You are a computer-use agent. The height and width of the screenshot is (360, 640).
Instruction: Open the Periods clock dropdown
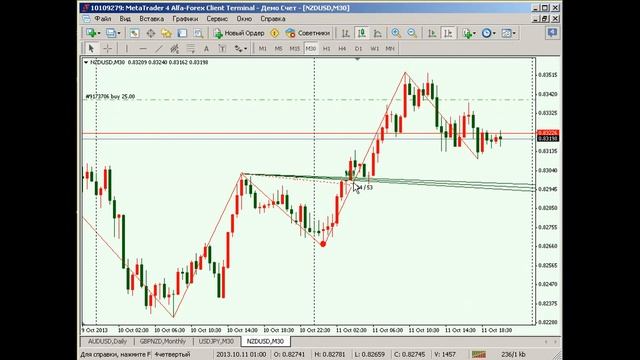click(488, 33)
